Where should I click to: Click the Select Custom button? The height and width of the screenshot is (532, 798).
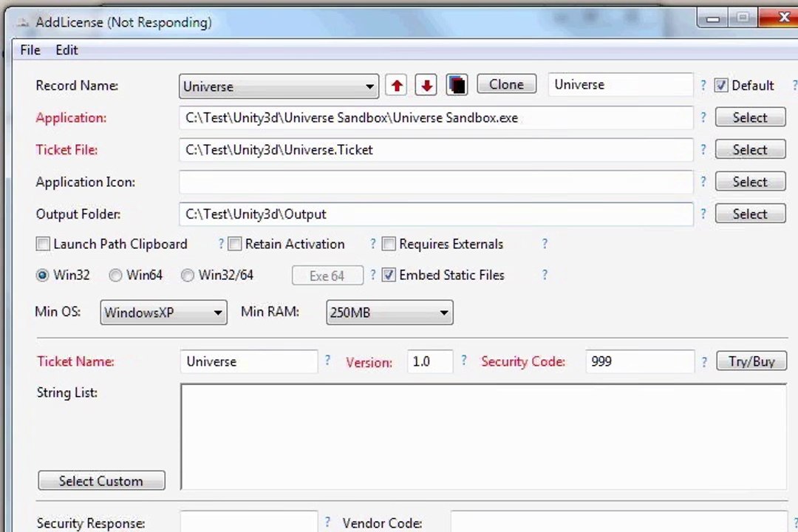point(101,480)
